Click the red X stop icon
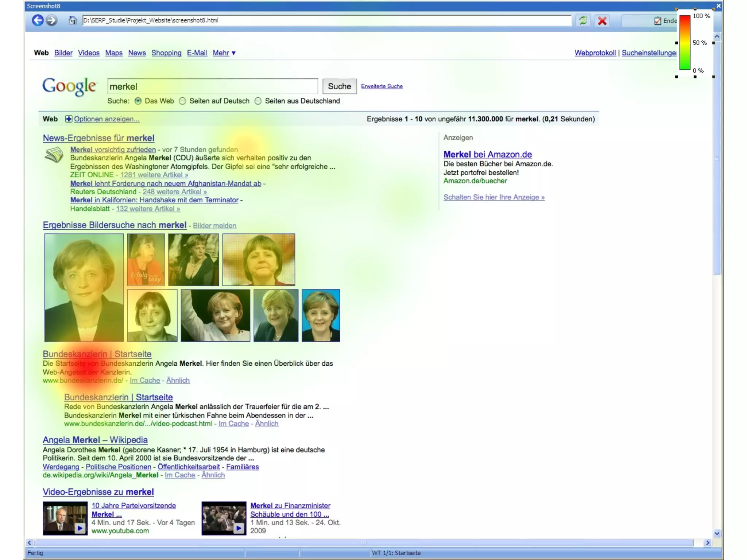Screen dimensions: 747x560 (602, 21)
